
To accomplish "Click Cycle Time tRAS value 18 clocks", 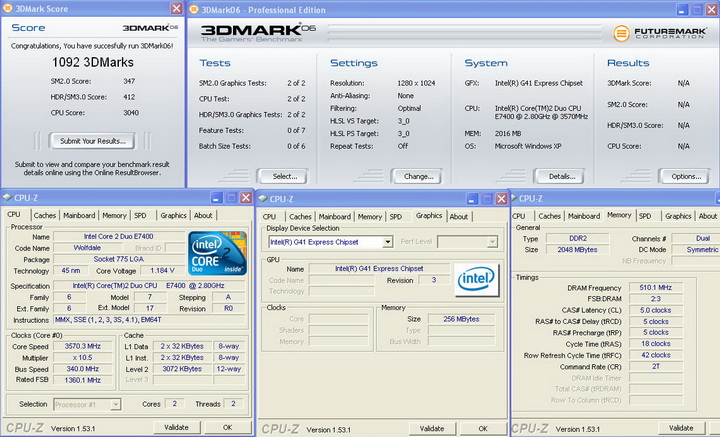I will pos(656,344).
